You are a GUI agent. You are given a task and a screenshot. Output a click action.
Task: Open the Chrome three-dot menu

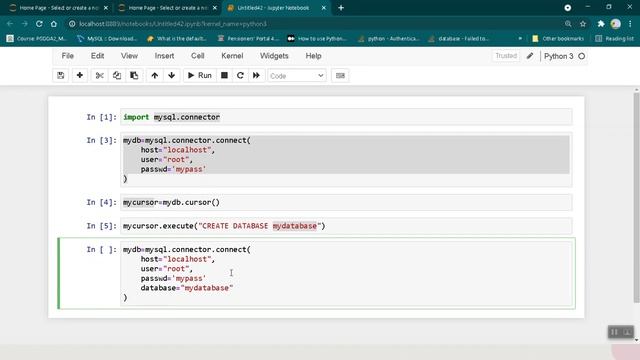630,24
